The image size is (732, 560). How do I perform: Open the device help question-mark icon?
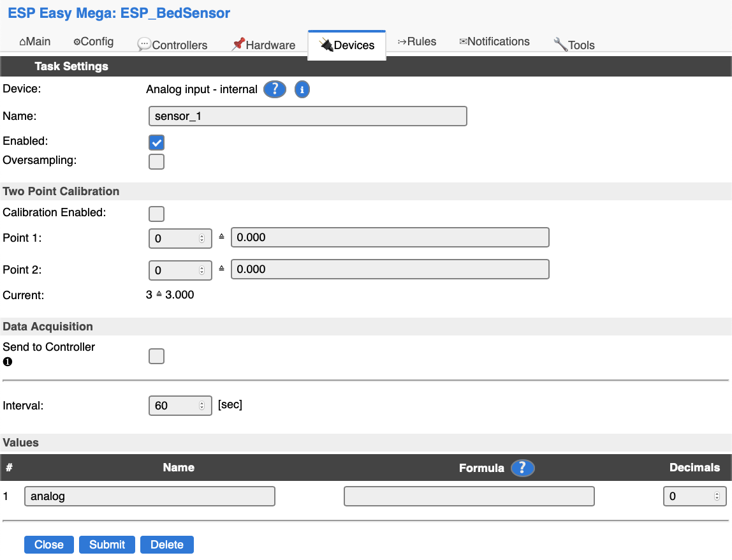274,89
